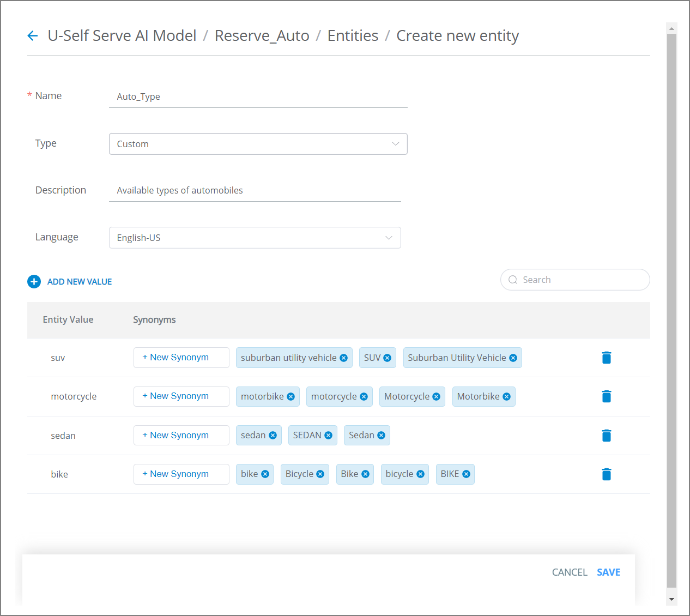Add new synonym for suv
690x616 pixels.
pos(181,358)
